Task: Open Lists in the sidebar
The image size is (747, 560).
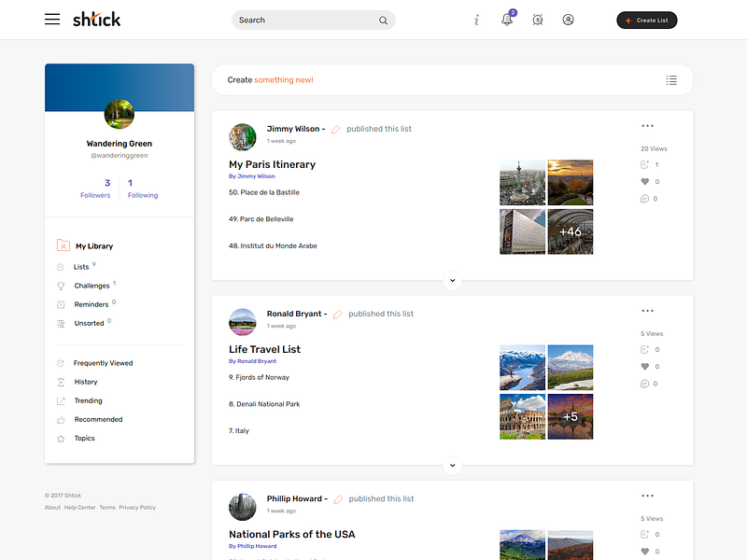Action: (x=81, y=267)
